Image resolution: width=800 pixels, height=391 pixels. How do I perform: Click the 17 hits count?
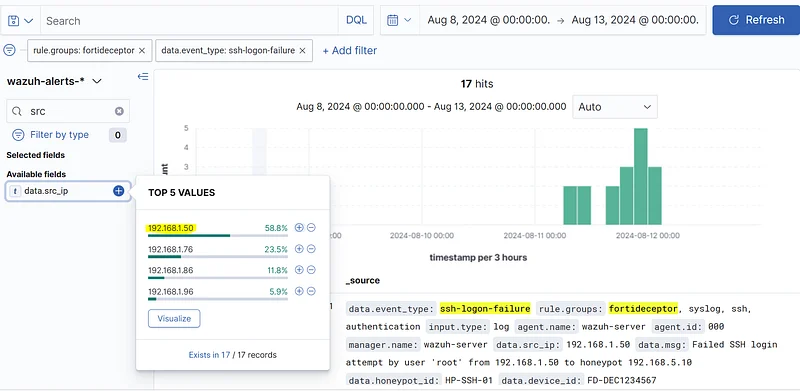click(477, 84)
